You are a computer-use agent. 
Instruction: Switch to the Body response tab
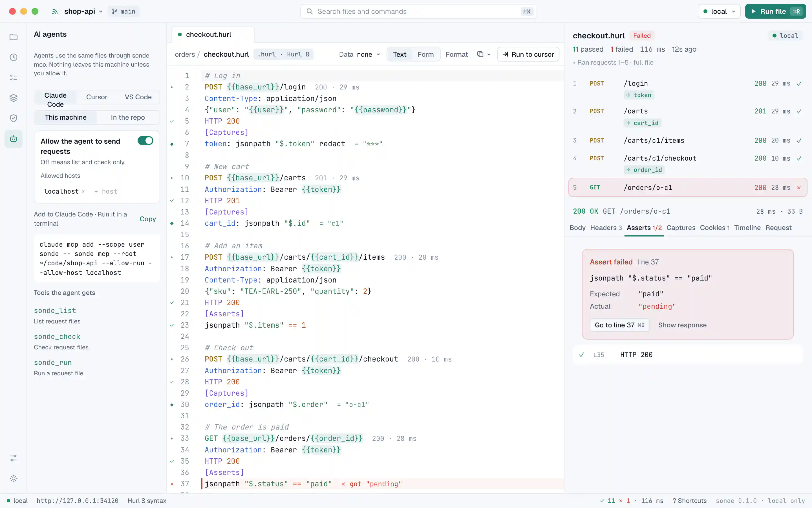pyautogui.click(x=577, y=228)
